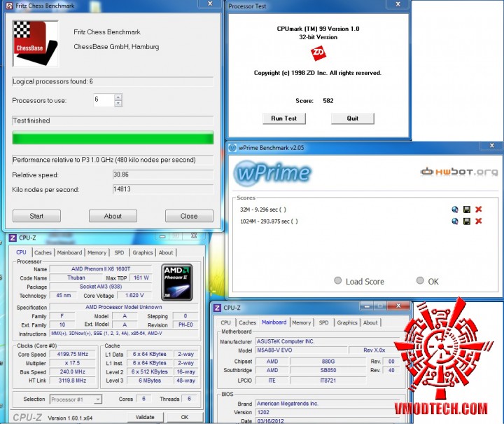The image size is (504, 424).
Task: Click Validate button in CPU-Z
Action: click(x=146, y=417)
